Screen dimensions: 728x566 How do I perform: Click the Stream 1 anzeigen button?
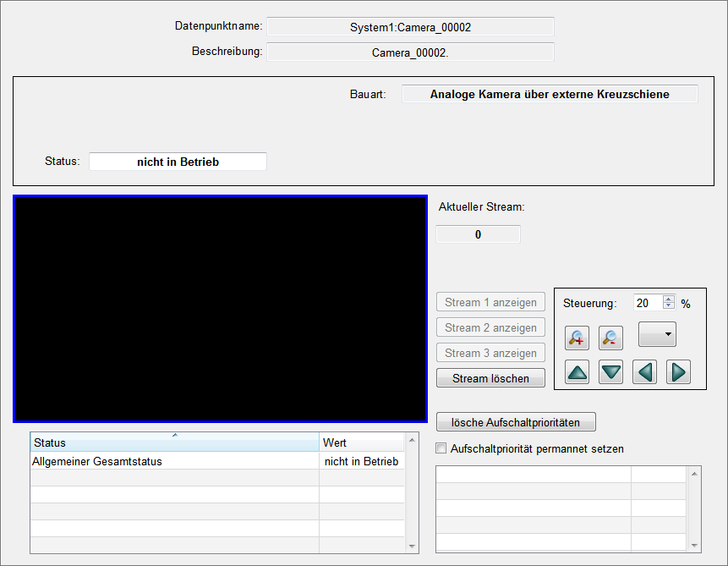[x=490, y=302]
